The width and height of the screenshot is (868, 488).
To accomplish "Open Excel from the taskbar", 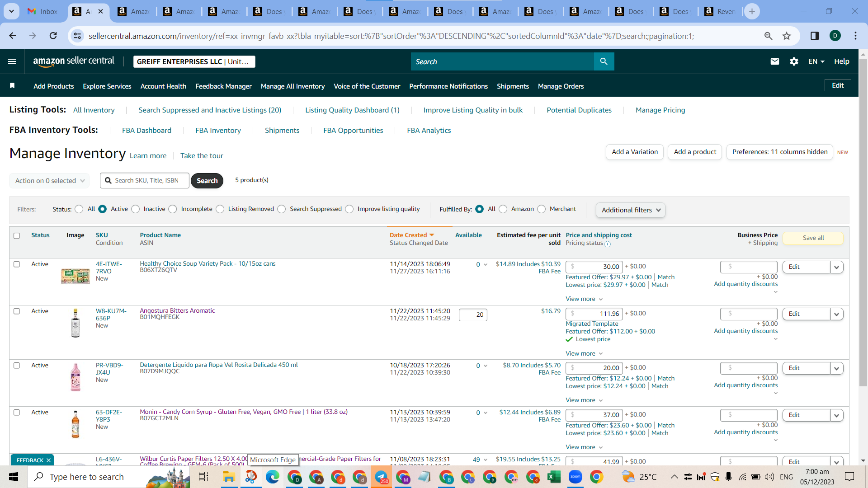I will tap(553, 477).
